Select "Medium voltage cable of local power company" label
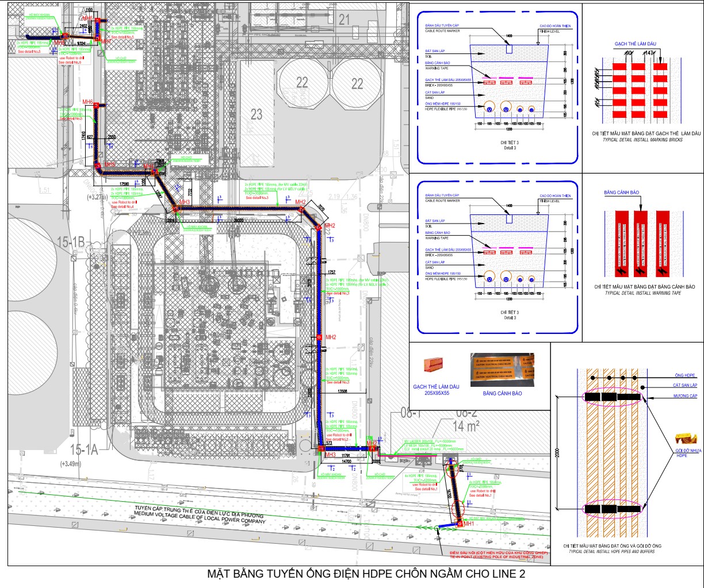The width and height of the screenshot is (704, 588). click(200, 518)
